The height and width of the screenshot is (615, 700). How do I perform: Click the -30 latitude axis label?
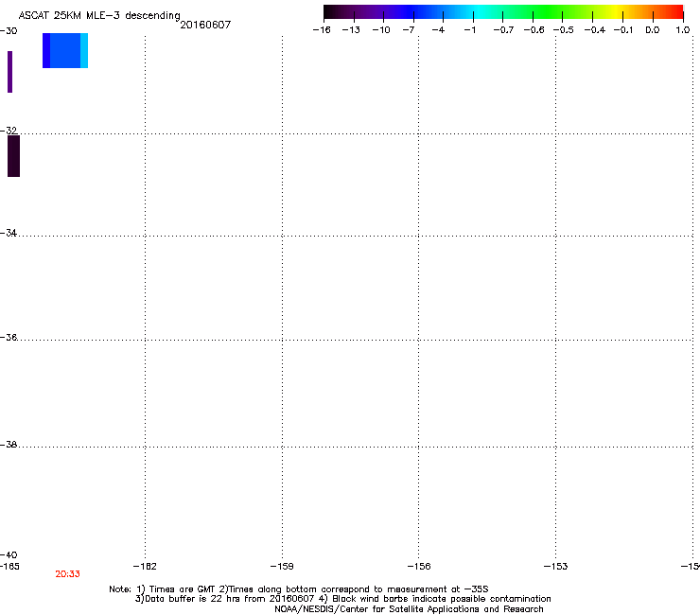9,31
